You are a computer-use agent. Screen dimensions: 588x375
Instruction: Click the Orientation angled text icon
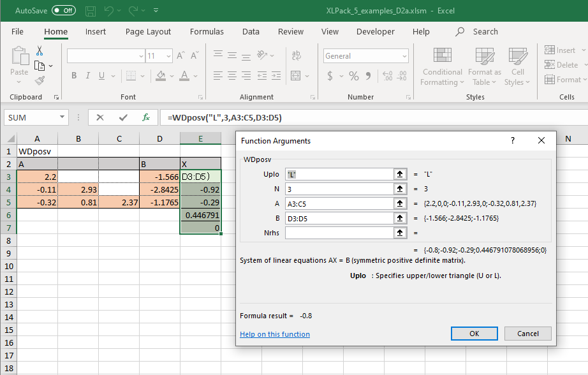(261, 55)
